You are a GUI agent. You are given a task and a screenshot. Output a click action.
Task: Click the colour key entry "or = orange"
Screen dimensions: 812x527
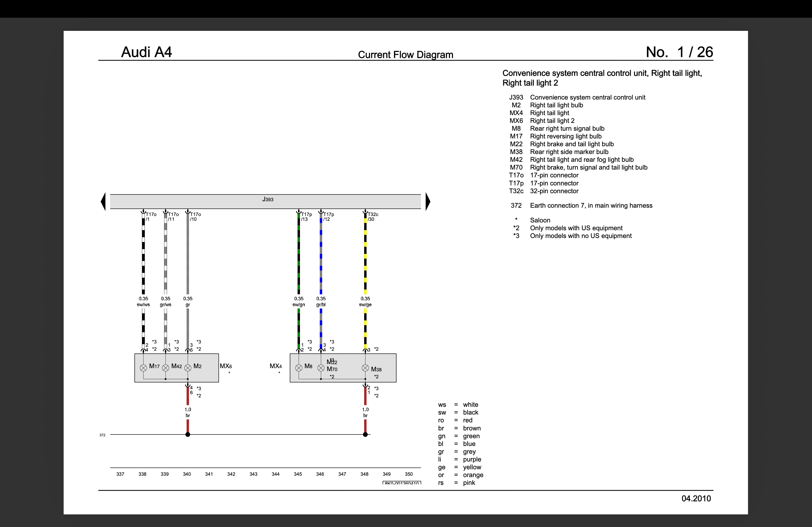pos(461,475)
